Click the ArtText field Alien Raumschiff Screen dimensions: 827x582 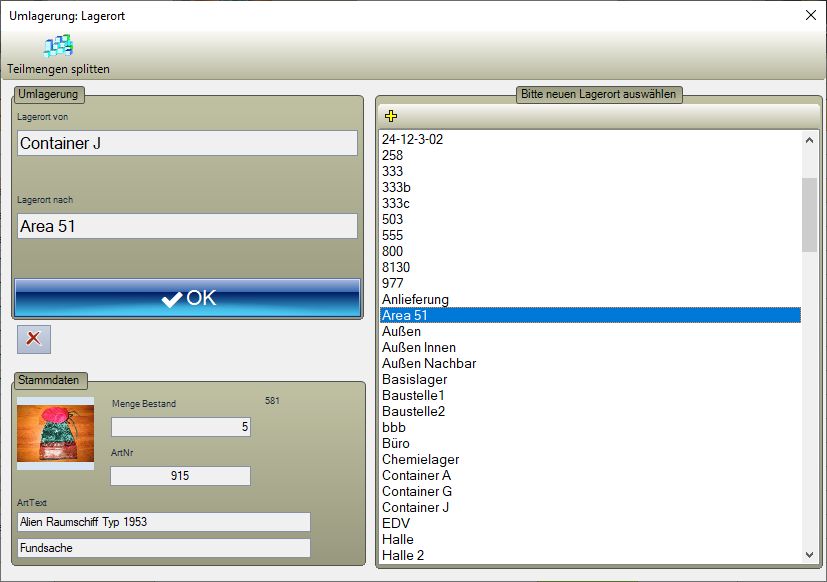pyautogui.click(x=164, y=522)
